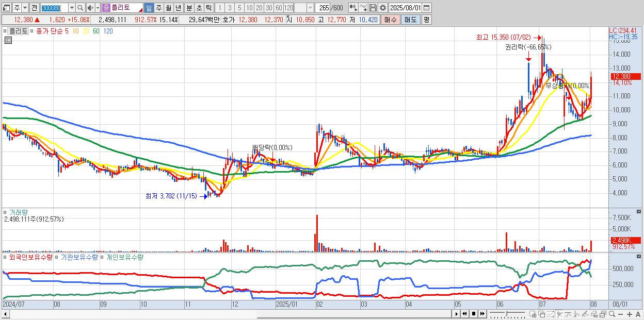
Task: Select interval 10 preset
Action: click(249, 8)
